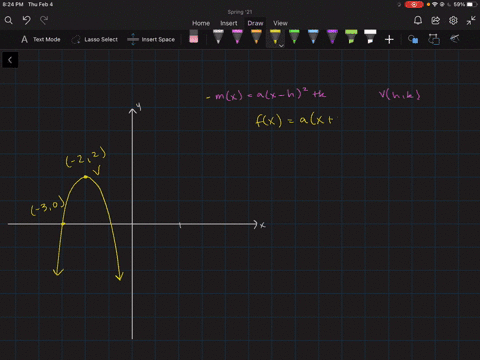This screenshot has width=480, height=360.
Task: Pick the white pen
Action: [x=218, y=37]
